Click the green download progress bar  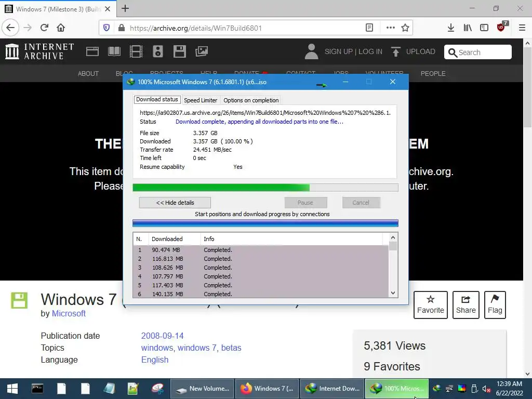pos(265,188)
